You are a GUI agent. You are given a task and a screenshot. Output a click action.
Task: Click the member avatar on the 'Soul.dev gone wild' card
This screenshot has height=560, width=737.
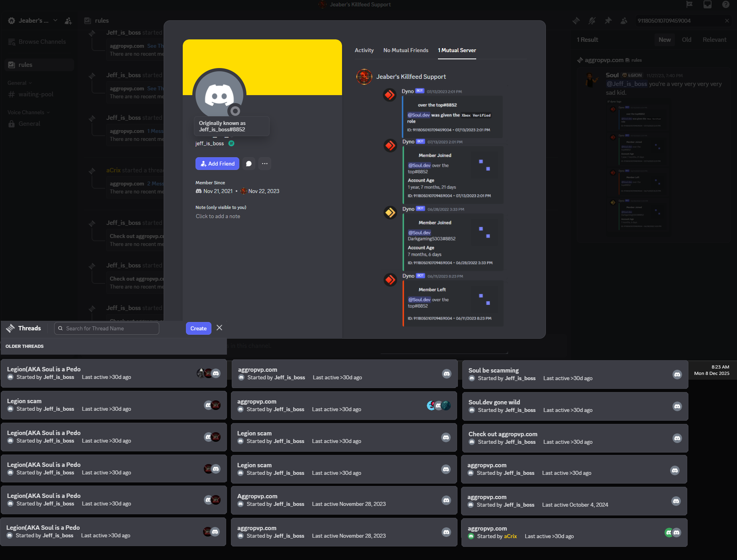[677, 406]
